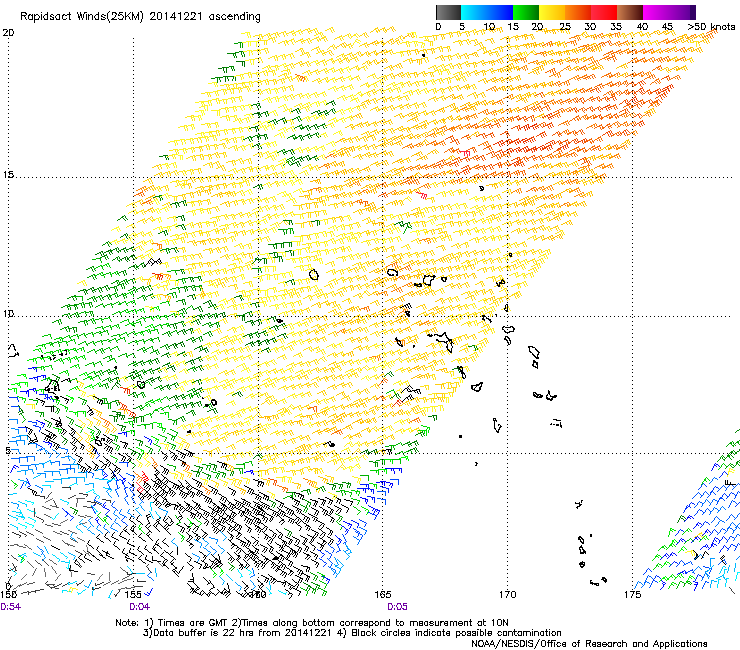The height and width of the screenshot is (650, 740).
Task: Click the '40' label on the color scale
Action: [642, 27]
